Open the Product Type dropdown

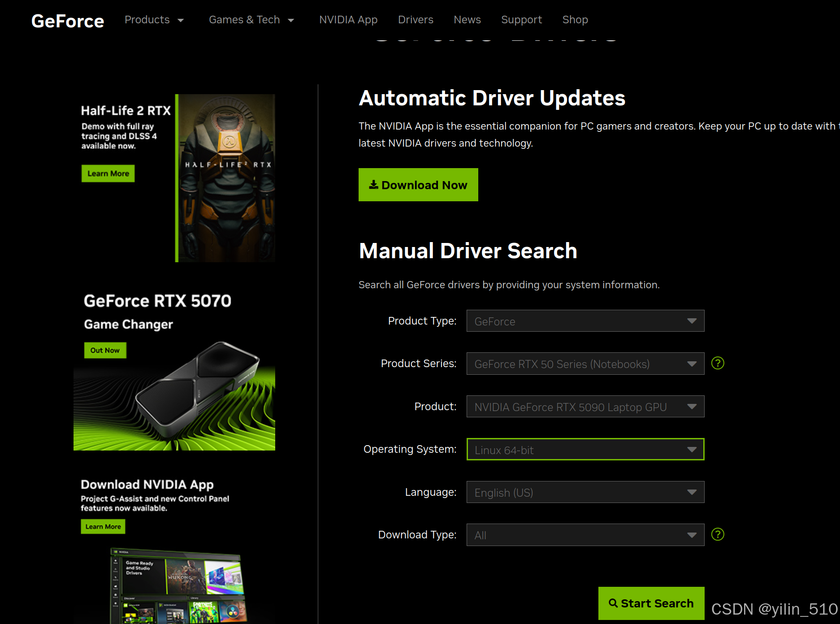[x=585, y=321]
